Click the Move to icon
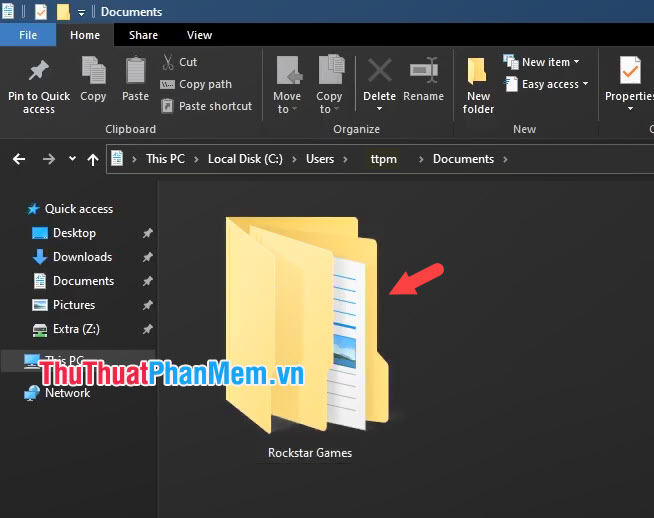The width and height of the screenshot is (654, 518). click(x=289, y=70)
